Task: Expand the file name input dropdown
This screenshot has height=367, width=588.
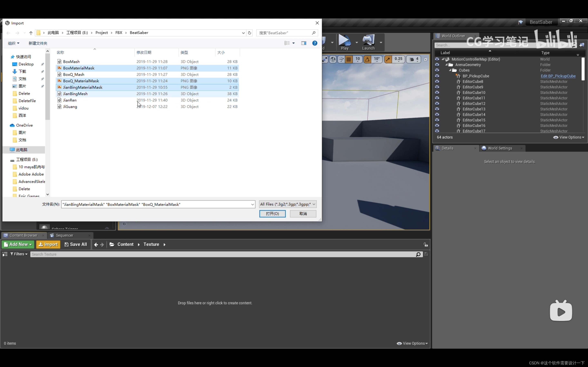Action: pos(252,204)
